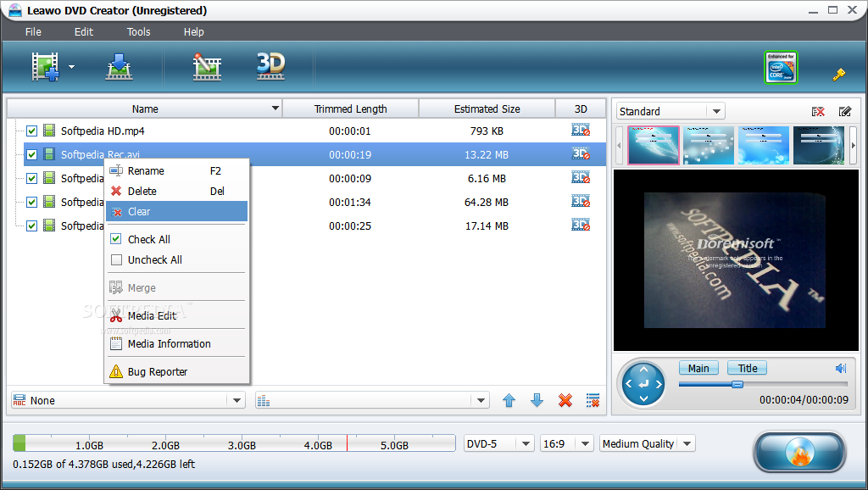Toggle 3D icon for Softpedia Rec.avi row
868x490 pixels.
(581, 153)
